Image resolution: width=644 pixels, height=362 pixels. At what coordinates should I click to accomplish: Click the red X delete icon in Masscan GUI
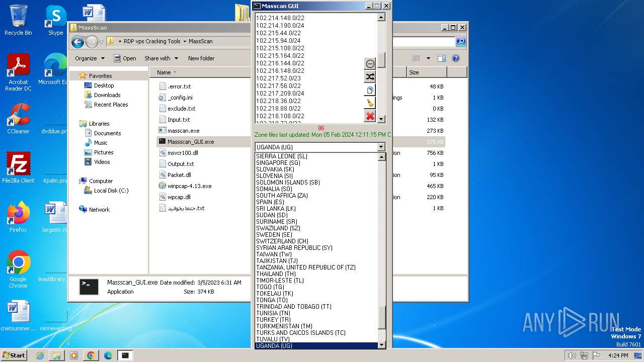(x=370, y=116)
